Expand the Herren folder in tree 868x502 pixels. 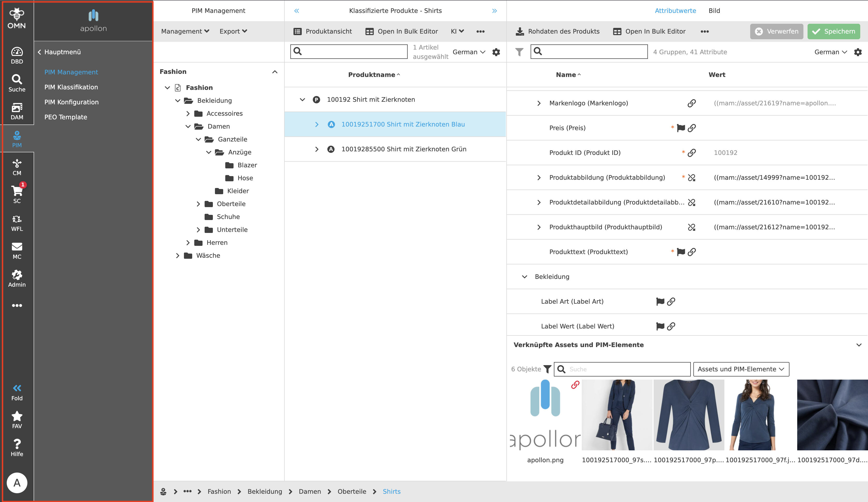[188, 243]
